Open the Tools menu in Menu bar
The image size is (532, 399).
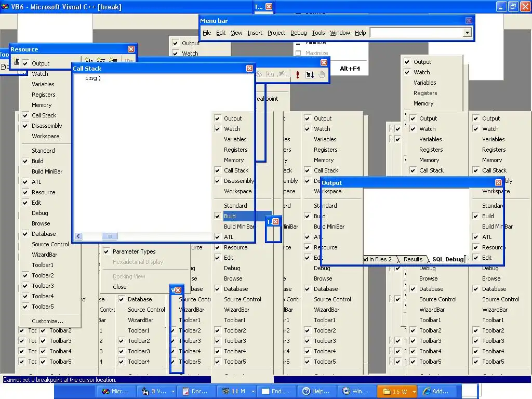318,33
